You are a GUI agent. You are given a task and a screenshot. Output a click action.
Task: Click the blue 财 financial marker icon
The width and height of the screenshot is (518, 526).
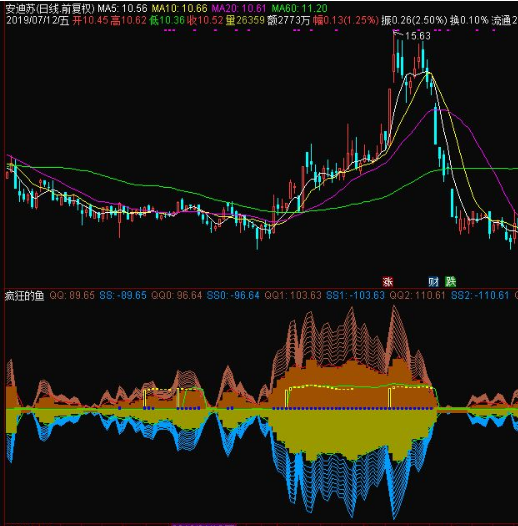(x=433, y=281)
